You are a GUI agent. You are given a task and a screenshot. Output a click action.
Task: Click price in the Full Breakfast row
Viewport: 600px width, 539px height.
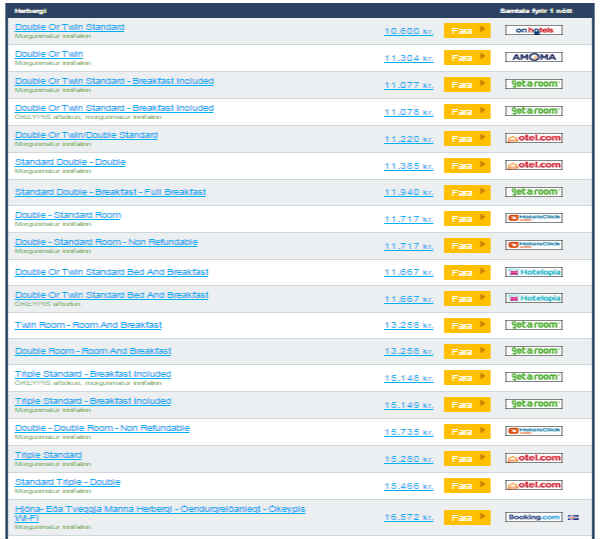pyautogui.click(x=409, y=192)
